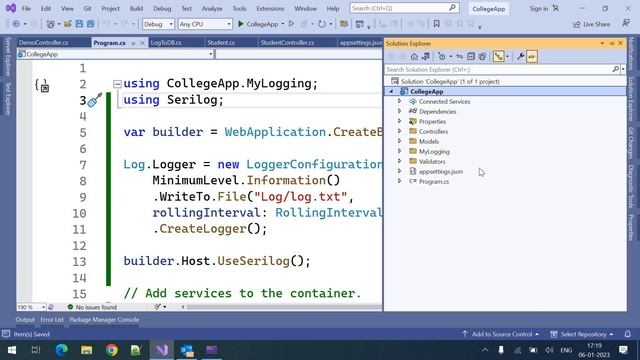Click Select Repository in status bar
640x360 pixels.
[582, 334]
